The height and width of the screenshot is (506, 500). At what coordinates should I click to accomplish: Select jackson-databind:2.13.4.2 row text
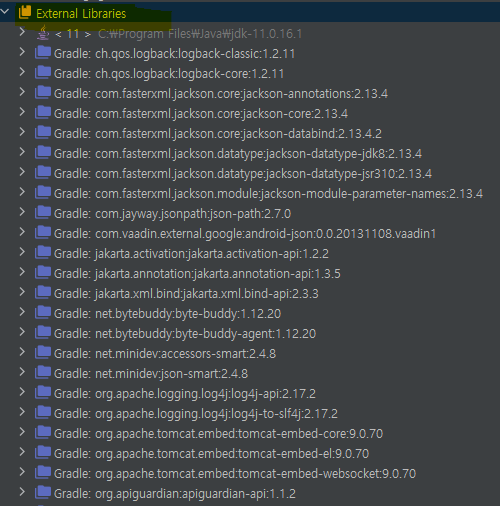click(218, 134)
